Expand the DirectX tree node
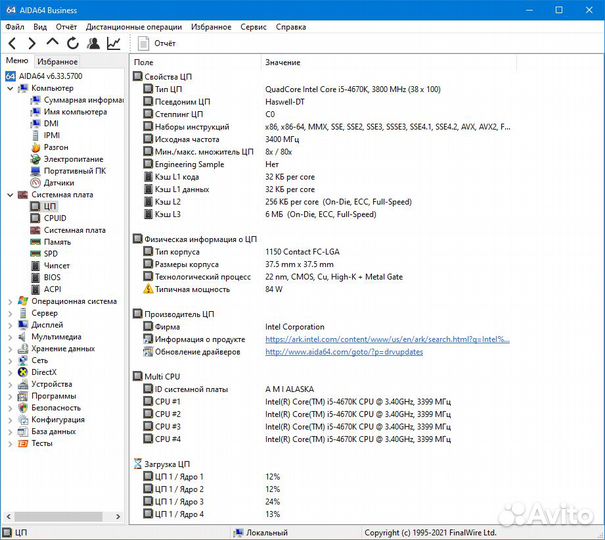The width and height of the screenshot is (605, 540). pyautogui.click(x=10, y=372)
